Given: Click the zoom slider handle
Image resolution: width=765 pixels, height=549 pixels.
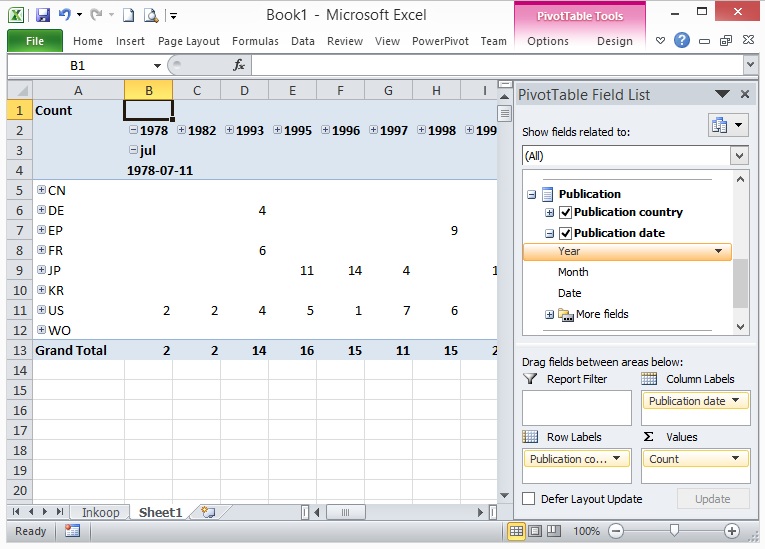Looking at the screenshot, I should point(674,530).
